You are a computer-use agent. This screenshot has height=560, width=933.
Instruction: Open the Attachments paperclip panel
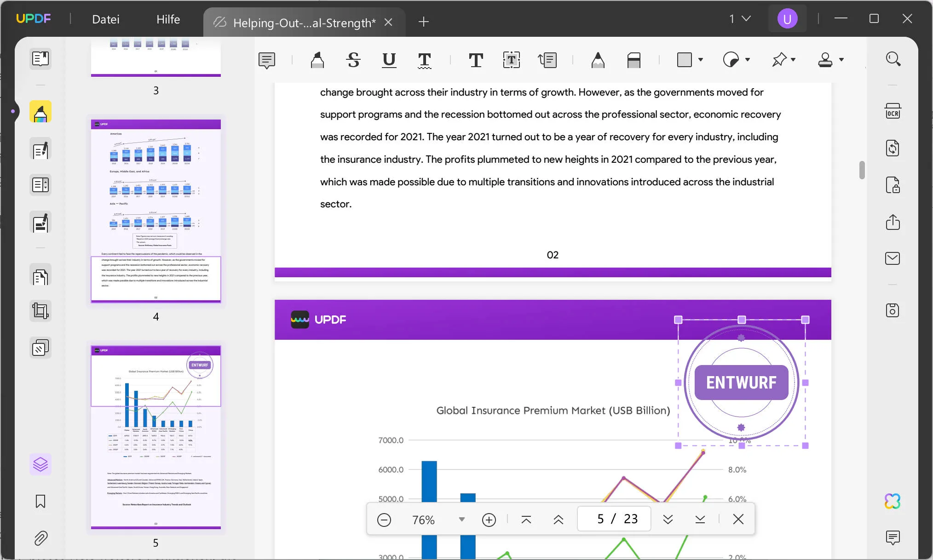40,538
